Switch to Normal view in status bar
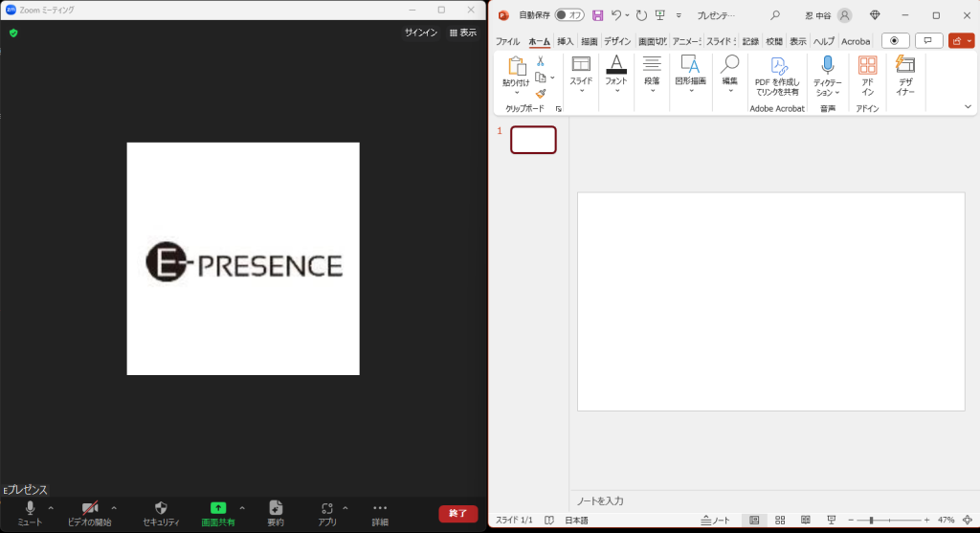 [x=754, y=520]
